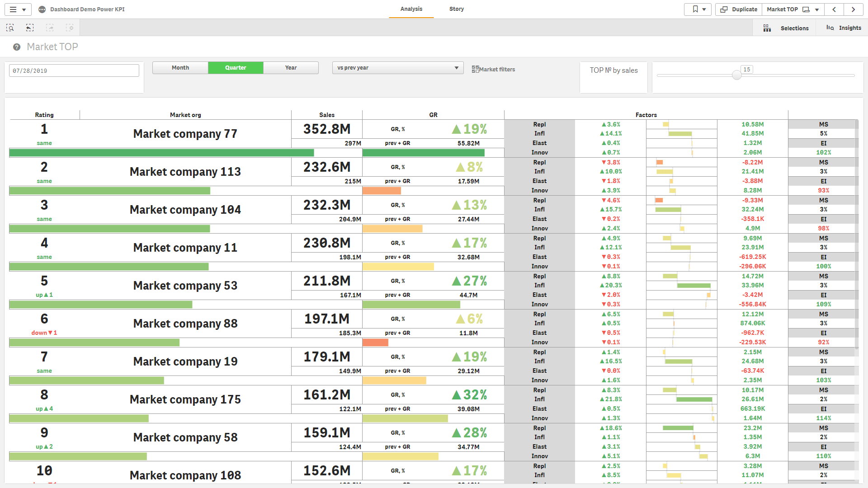Viewport: 868px width, 488px height.
Task: Switch to the Story tab
Action: [x=456, y=9]
